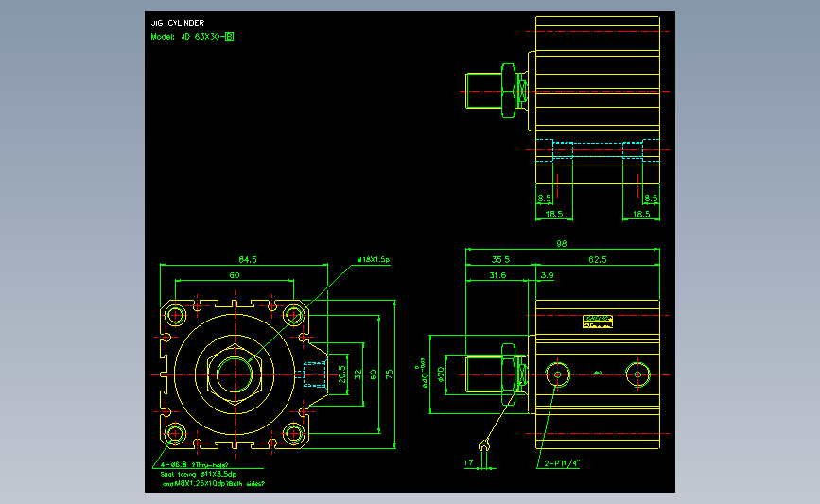Select the 2-PT1/4" port callout
This screenshot has height=504, width=820.
click(x=562, y=463)
